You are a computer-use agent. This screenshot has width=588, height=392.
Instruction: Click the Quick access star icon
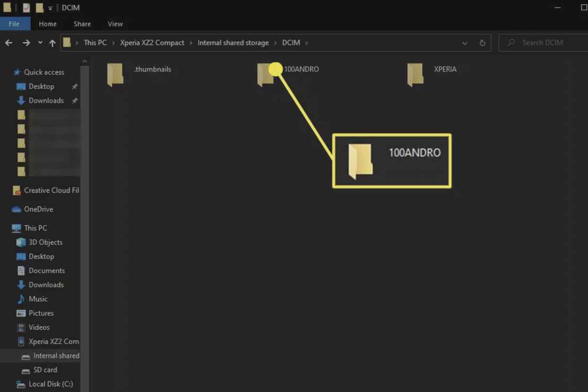pos(17,72)
